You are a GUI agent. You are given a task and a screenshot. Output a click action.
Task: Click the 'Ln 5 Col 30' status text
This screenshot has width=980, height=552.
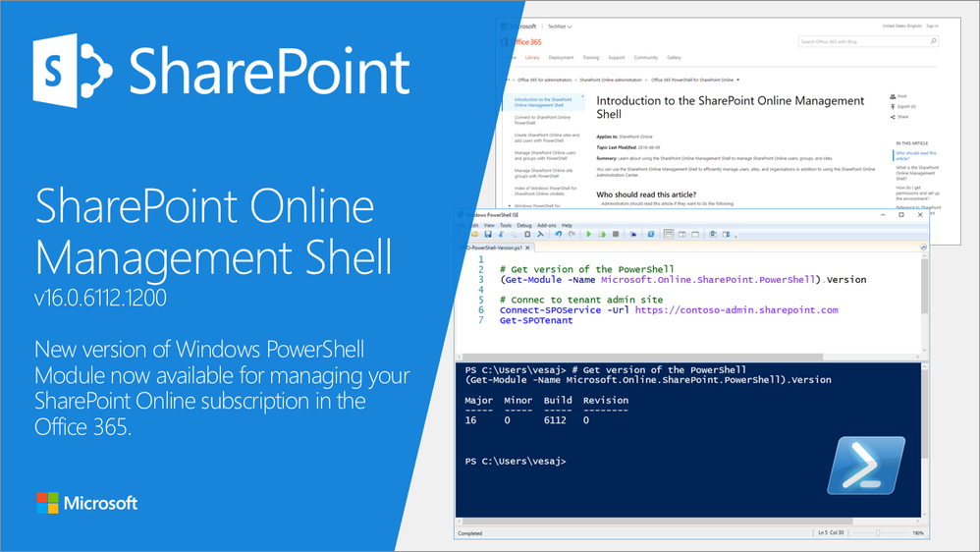tap(831, 532)
